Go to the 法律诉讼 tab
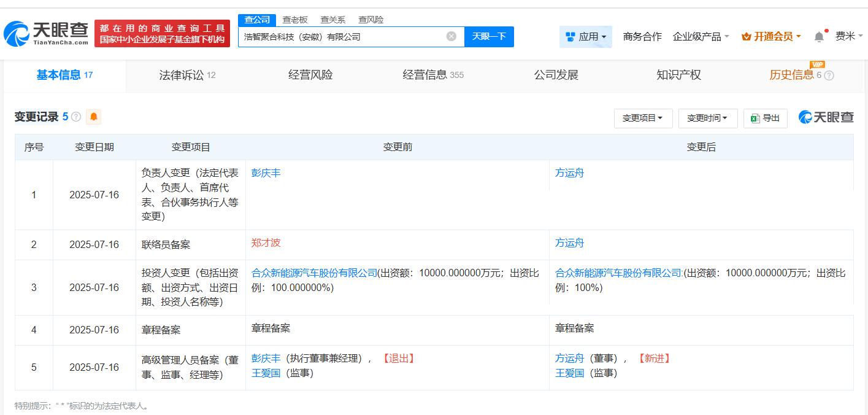 187,76
